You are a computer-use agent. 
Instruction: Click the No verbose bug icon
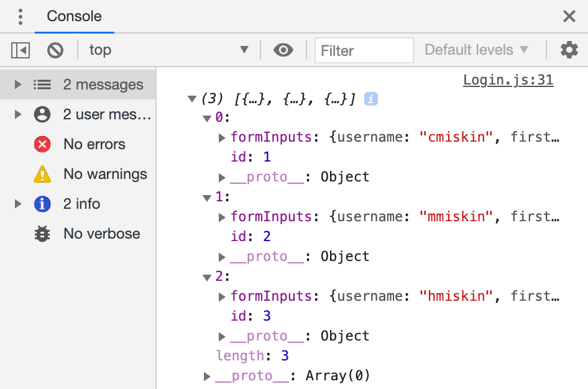click(x=42, y=234)
